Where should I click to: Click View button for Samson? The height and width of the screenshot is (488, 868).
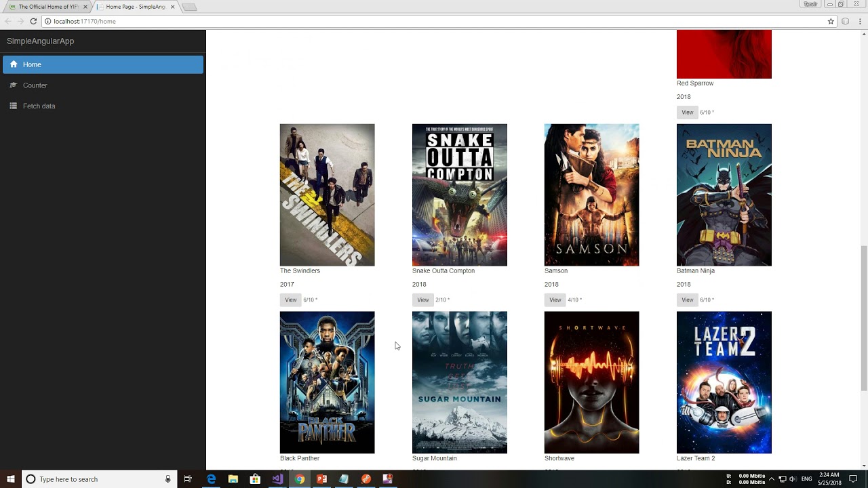pos(555,300)
